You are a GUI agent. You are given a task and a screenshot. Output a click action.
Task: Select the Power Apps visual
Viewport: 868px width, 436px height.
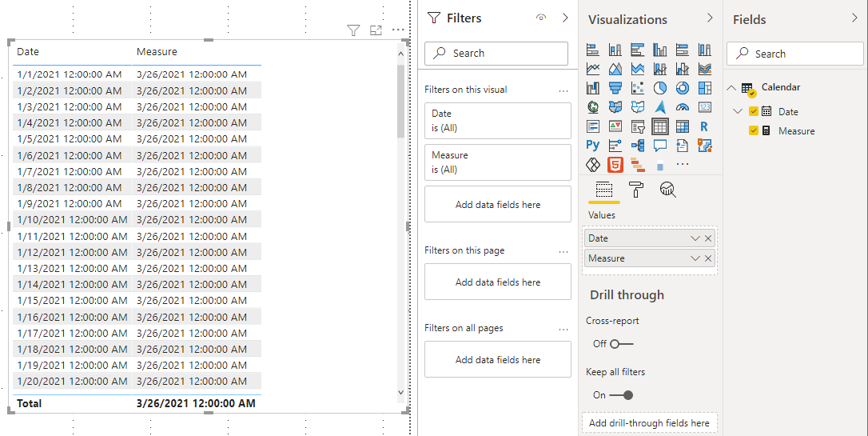coord(593,165)
